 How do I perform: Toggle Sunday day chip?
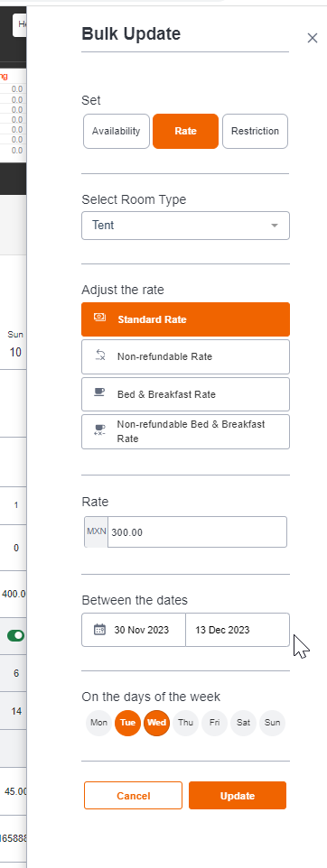pos(272,723)
